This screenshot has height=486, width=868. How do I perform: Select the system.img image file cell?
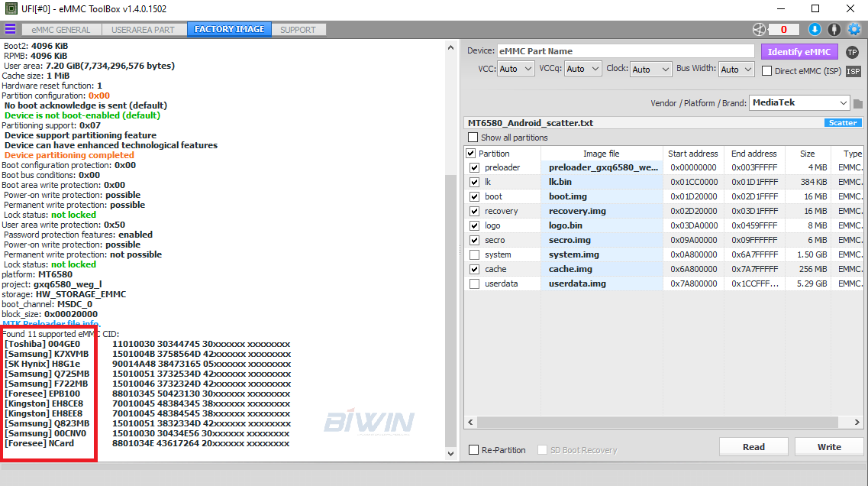602,255
